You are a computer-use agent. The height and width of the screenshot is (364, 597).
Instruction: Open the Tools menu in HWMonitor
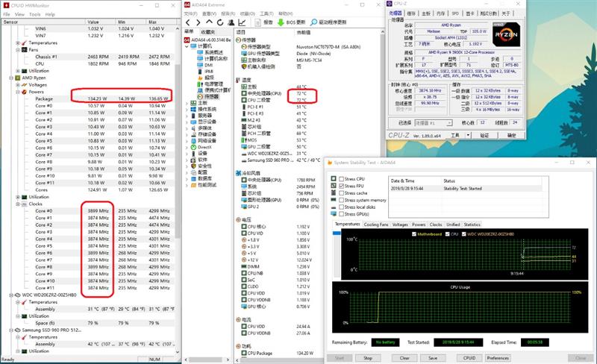pyautogui.click(x=34, y=13)
